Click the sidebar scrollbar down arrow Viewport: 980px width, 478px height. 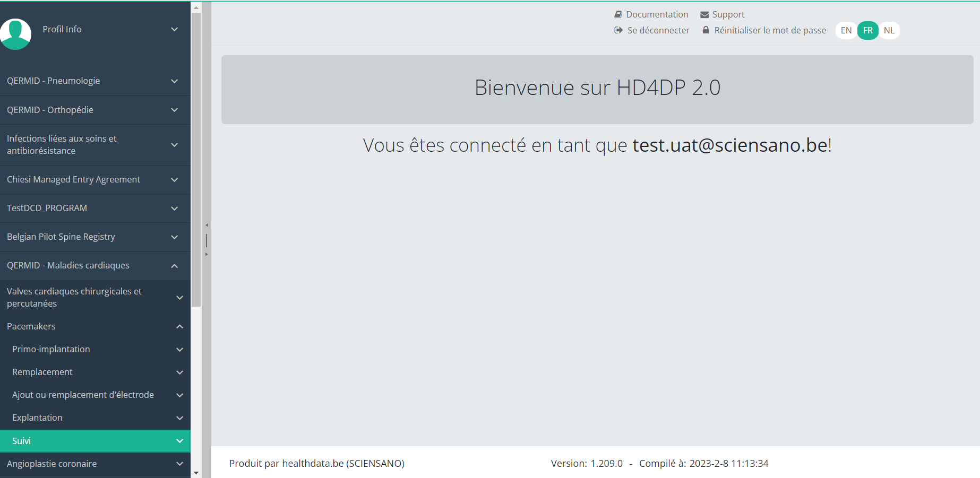click(196, 473)
